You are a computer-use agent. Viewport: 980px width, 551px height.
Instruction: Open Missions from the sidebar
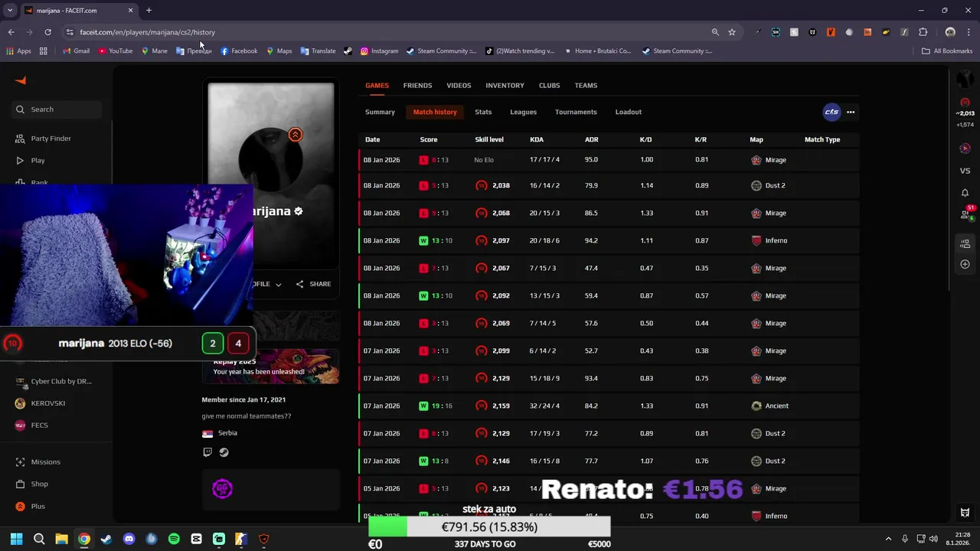pos(38,462)
